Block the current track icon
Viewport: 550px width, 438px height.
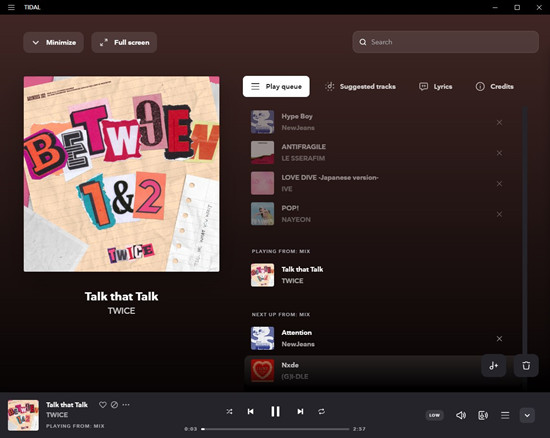[x=114, y=404]
